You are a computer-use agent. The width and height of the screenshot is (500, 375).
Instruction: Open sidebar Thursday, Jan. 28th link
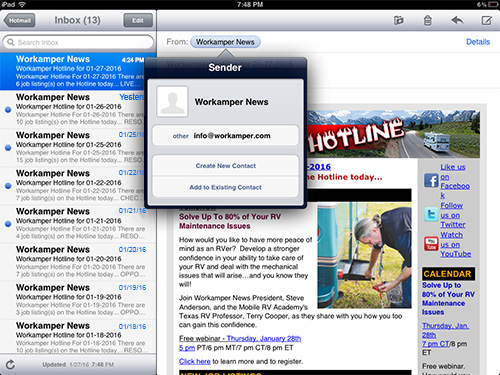click(x=445, y=330)
